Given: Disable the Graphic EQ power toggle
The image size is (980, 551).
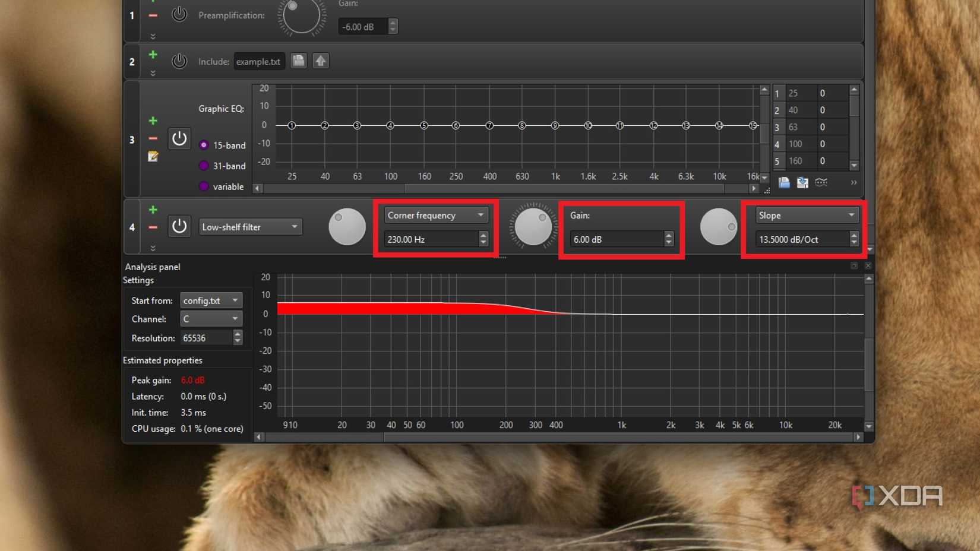Looking at the screenshot, I should 179,138.
